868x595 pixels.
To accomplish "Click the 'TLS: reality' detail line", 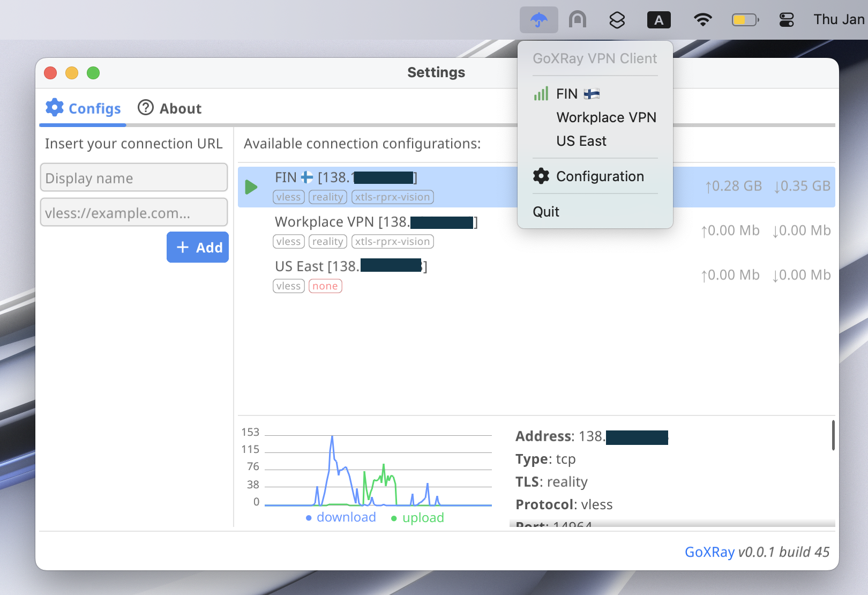I will click(x=551, y=482).
